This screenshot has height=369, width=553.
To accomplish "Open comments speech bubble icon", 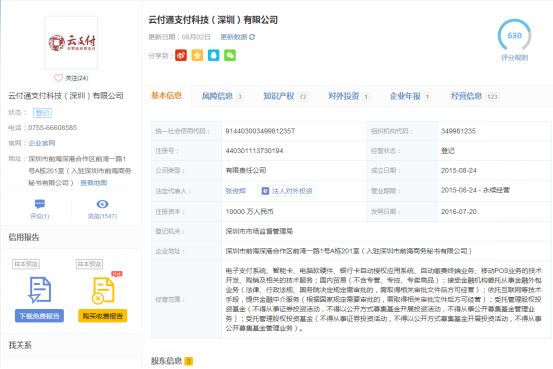I will click(x=40, y=204).
